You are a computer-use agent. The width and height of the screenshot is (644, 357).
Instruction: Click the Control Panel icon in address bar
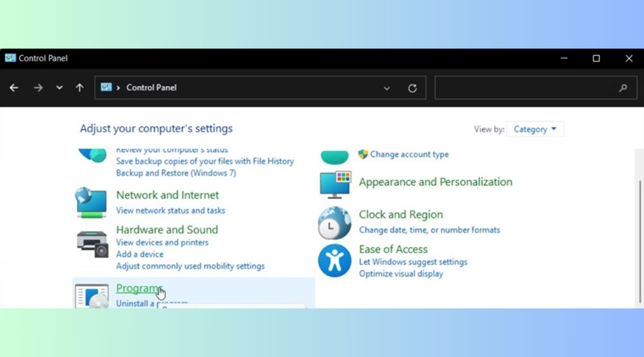point(106,87)
